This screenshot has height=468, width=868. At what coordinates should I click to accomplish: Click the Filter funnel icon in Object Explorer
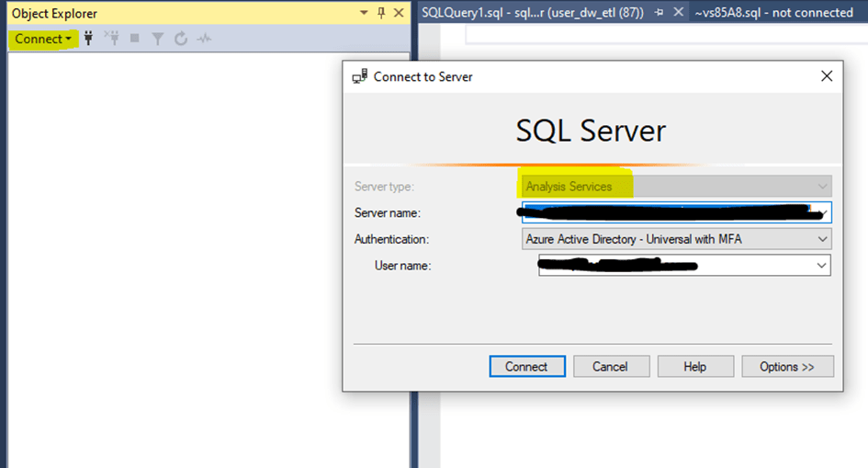pos(158,39)
